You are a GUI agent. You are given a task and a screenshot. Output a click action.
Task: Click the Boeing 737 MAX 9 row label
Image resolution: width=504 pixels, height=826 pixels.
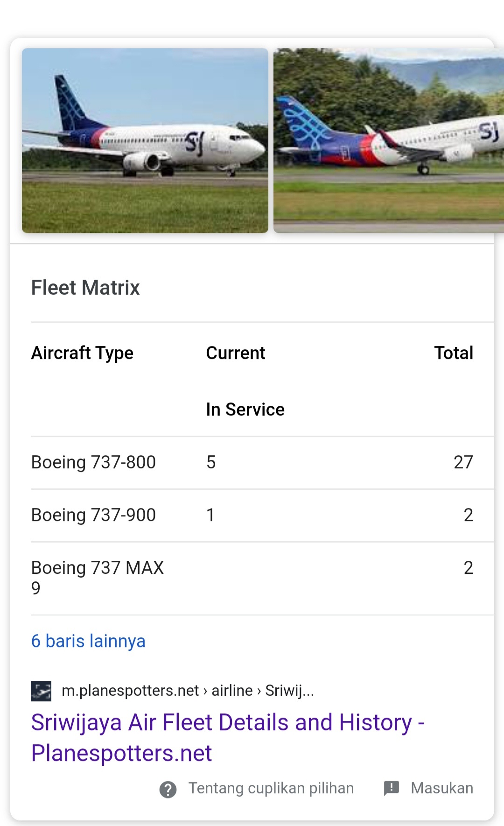coord(97,577)
